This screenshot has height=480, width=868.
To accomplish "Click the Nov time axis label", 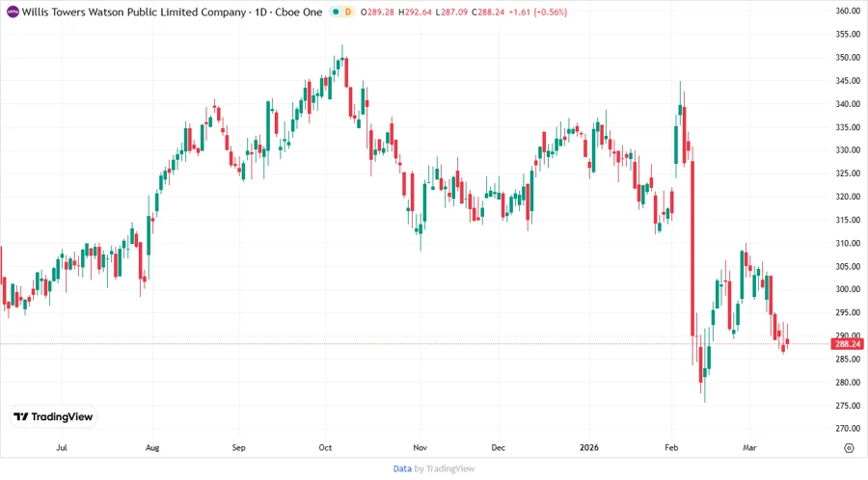I will [420, 447].
